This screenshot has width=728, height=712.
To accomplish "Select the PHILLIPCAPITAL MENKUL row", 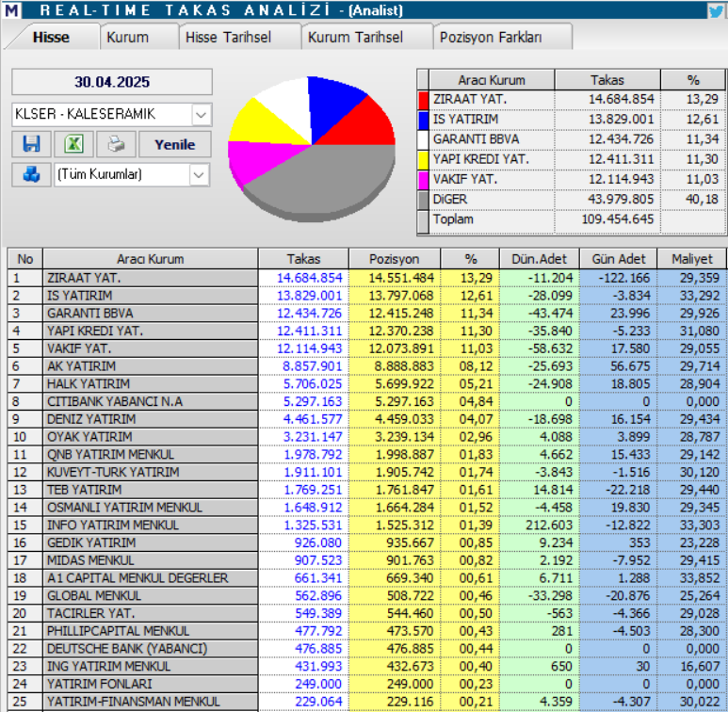I will pyautogui.click(x=366, y=631).
